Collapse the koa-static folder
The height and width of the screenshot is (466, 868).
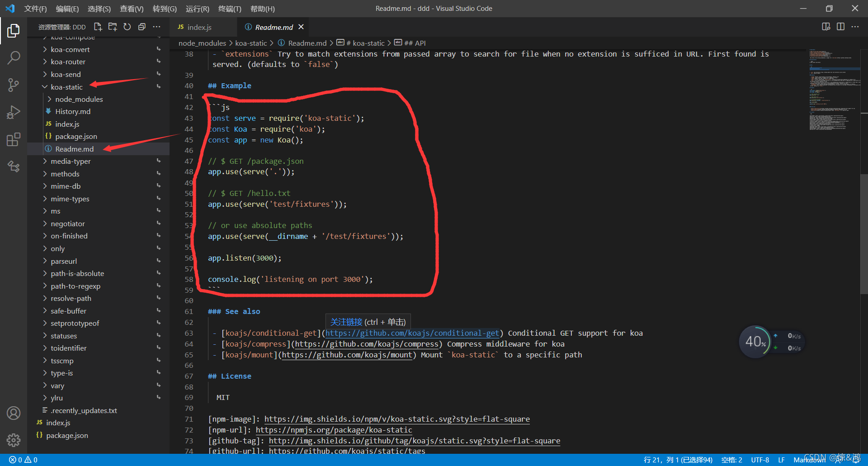[x=99, y=87]
